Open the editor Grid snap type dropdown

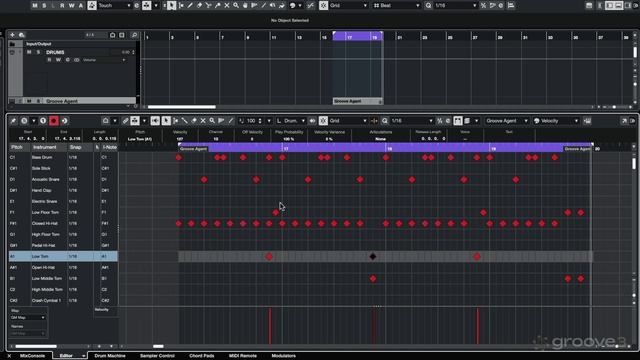[348, 121]
